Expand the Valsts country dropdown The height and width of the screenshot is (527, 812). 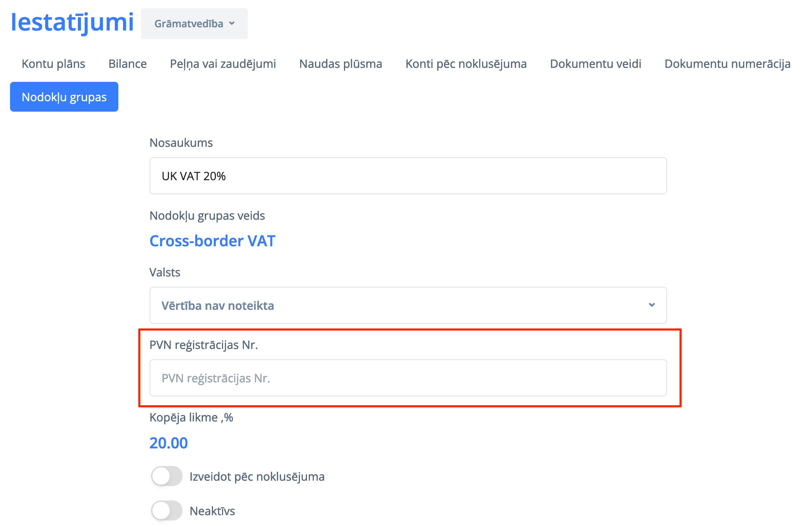pyautogui.click(x=408, y=306)
